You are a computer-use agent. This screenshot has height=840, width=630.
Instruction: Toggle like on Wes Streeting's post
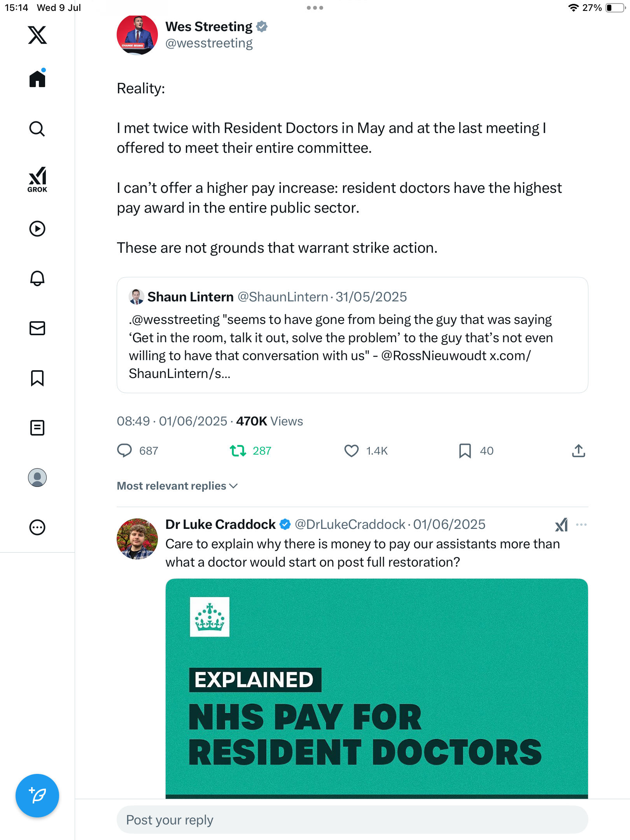coord(351,451)
